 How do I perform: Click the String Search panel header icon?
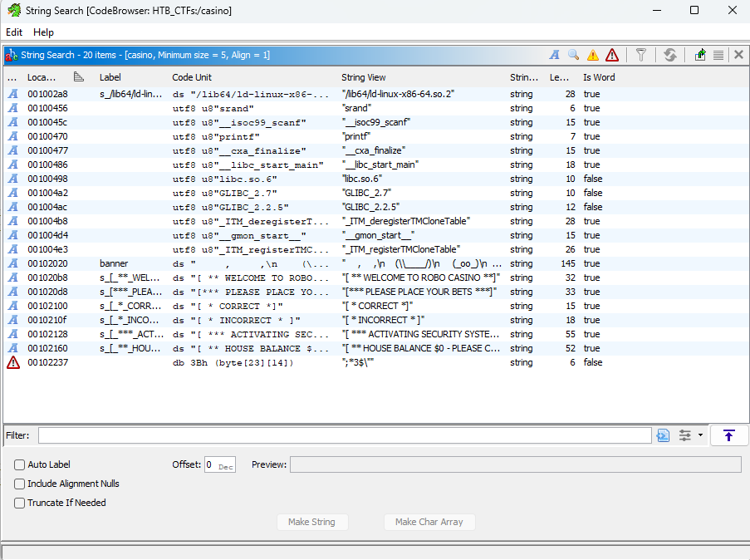click(x=12, y=55)
